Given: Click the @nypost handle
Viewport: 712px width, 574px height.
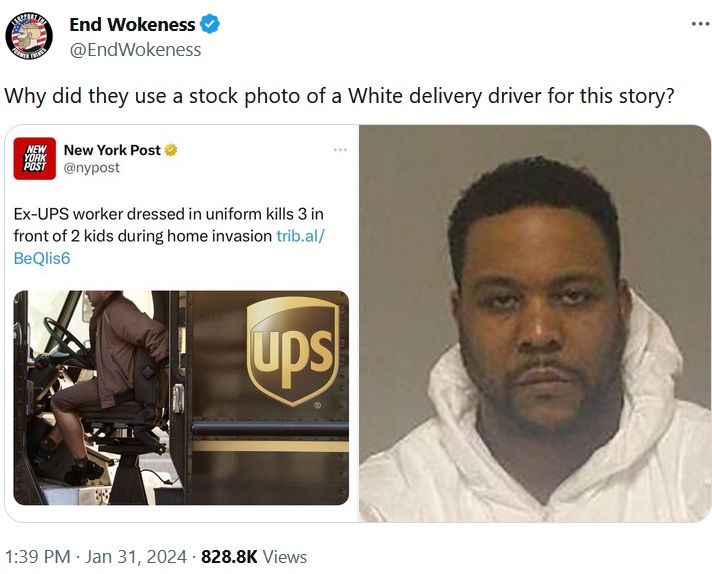Looking at the screenshot, I should click(92, 168).
